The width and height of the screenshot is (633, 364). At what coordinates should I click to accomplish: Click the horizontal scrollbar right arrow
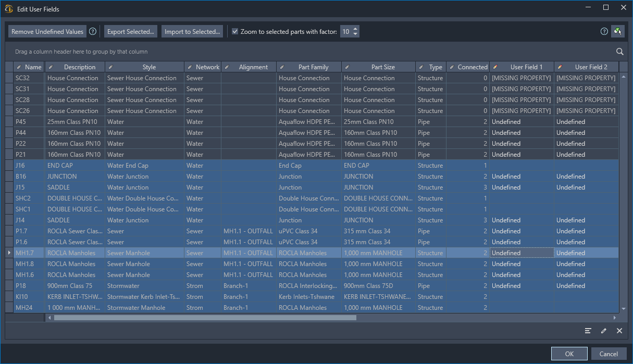(x=615, y=318)
